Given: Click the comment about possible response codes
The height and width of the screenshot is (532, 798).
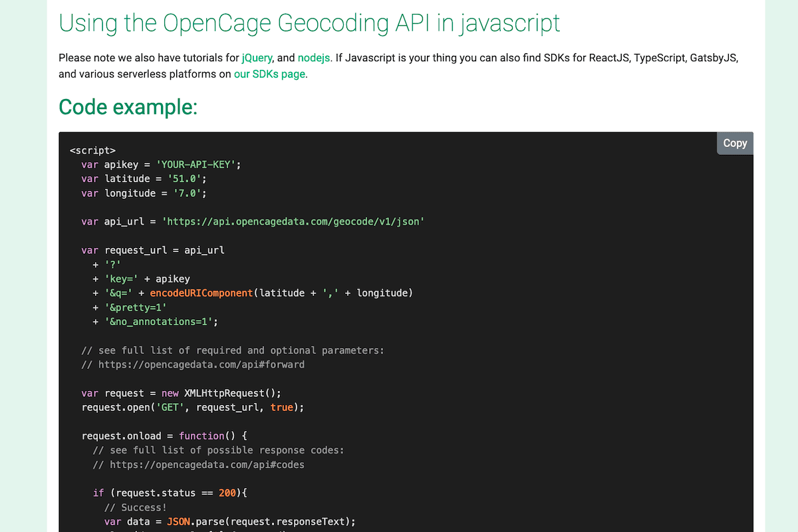Looking at the screenshot, I should click(219, 450).
